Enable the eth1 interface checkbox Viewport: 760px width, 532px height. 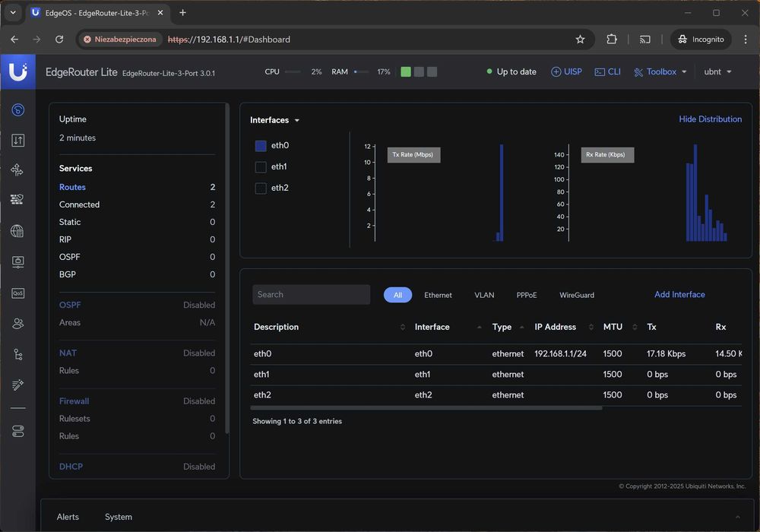click(261, 166)
